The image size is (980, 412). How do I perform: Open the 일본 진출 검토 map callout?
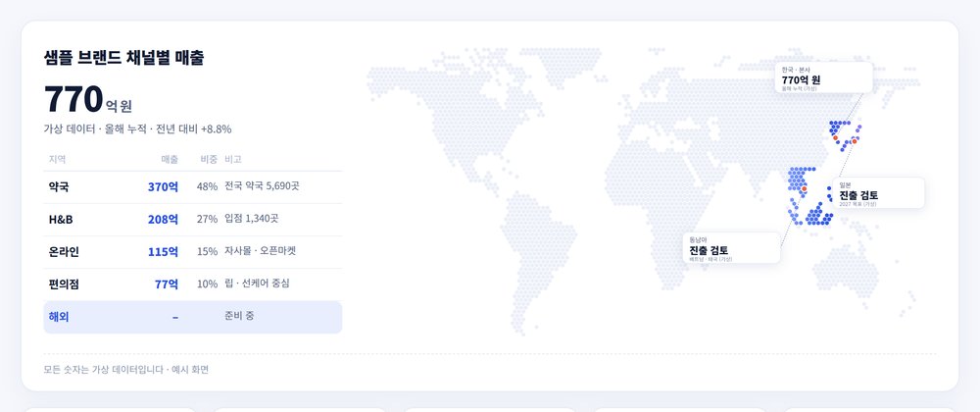[877, 193]
